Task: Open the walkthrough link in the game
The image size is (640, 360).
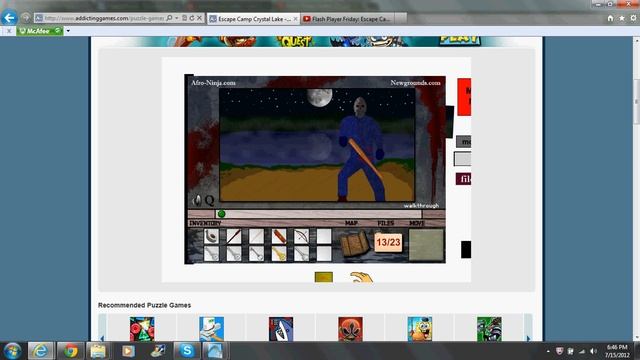Action: tap(421, 206)
